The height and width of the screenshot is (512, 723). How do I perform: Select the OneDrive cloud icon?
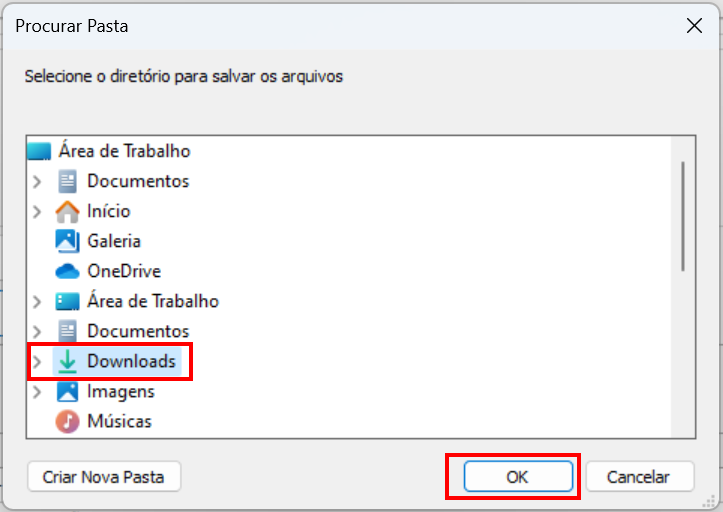[x=67, y=271]
